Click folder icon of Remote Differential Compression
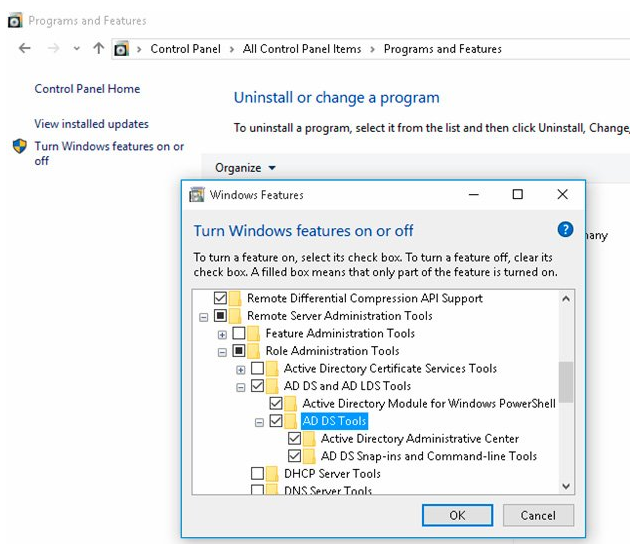The width and height of the screenshot is (631, 547). (x=235, y=299)
